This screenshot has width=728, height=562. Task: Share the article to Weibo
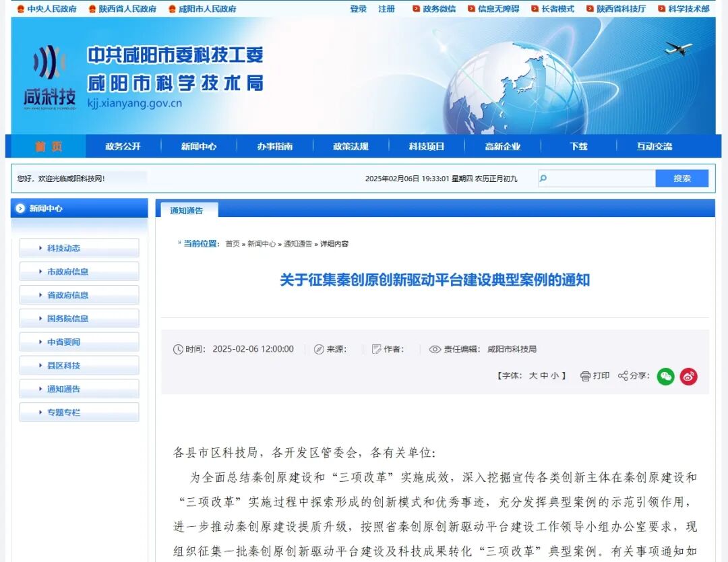pyautogui.click(x=688, y=377)
